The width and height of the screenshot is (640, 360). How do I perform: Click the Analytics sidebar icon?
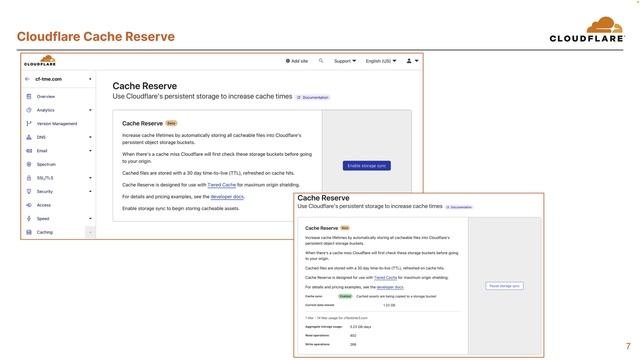pos(29,110)
